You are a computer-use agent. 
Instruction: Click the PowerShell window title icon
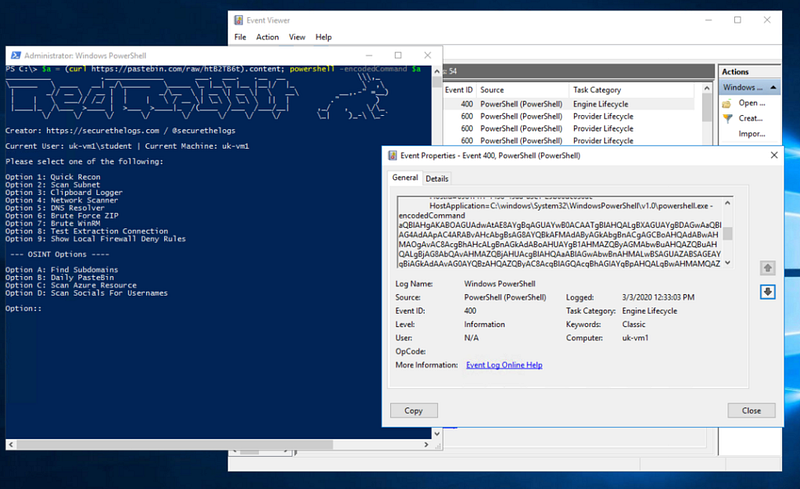click(16, 55)
